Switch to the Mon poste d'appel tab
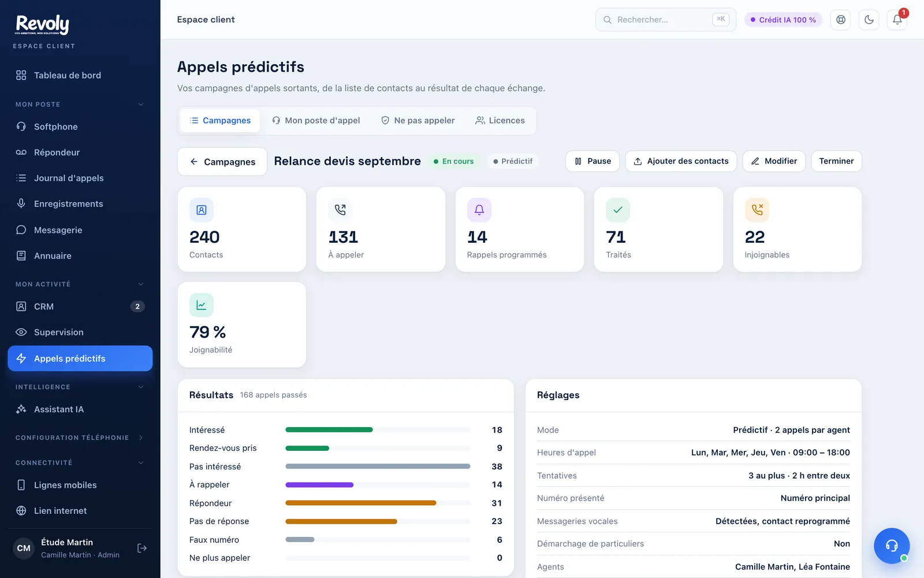This screenshot has height=578, width=924. tap(316, 120)
